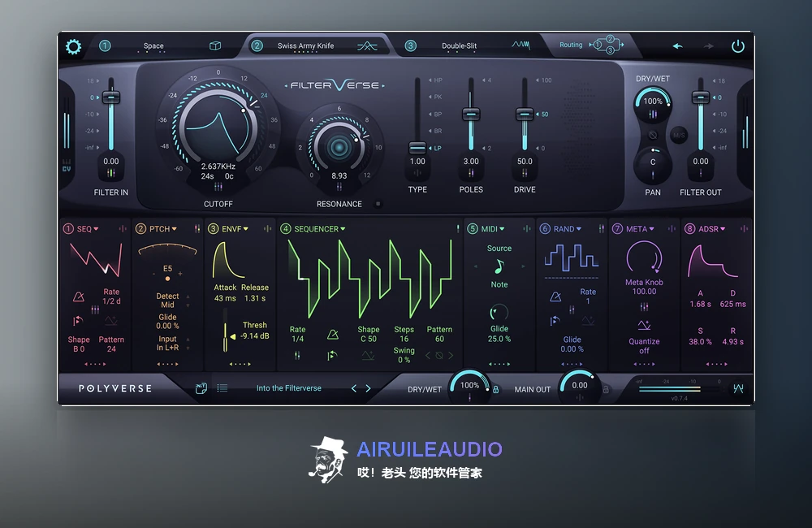
Task: Toggle phase invert icon below Dry/Wet knob
Action: [653, 135]
